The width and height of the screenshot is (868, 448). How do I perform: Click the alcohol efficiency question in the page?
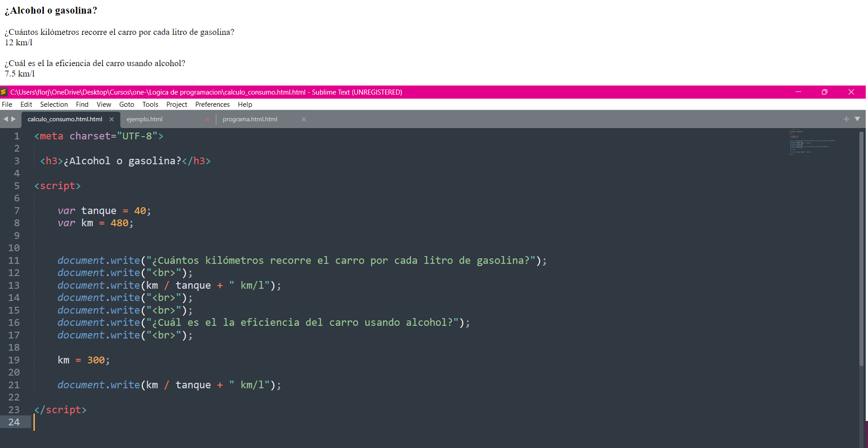click(x=95, y=63)
